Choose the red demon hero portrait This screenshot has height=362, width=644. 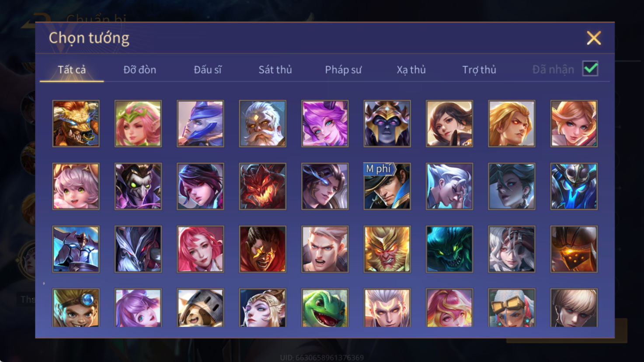[262, 186]
